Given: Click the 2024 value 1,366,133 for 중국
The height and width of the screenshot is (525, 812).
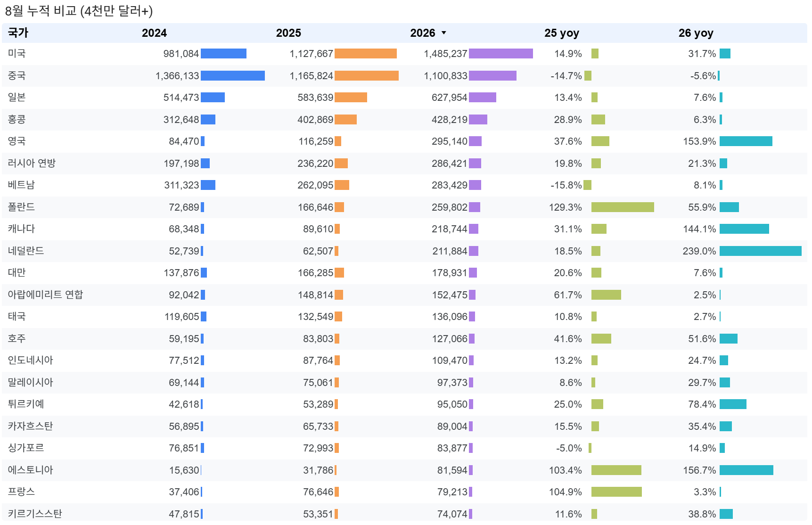Looking at the screenshot, I should pyautogui.click(x=178, y=76).
